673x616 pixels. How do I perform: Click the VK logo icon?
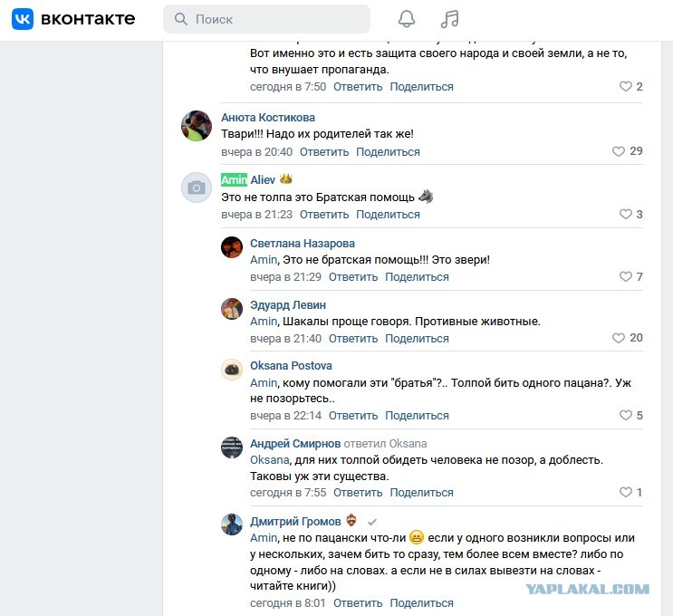(x=23, y=19)
